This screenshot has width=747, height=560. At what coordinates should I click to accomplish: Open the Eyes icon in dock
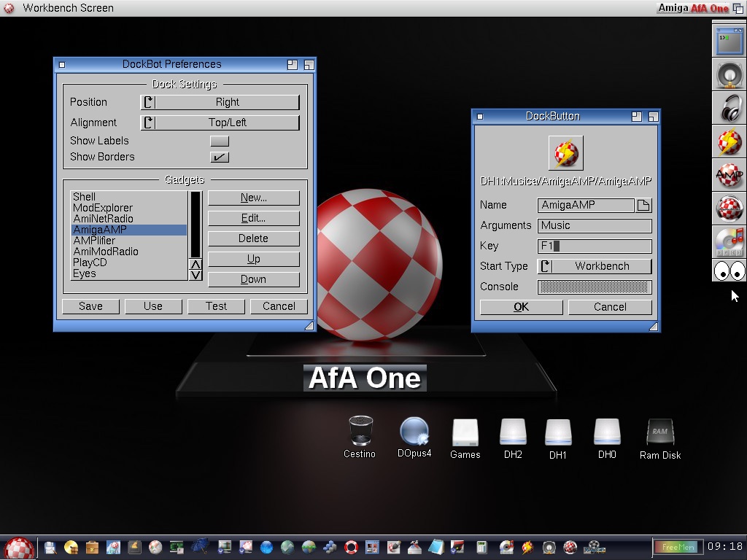[729, 271]
